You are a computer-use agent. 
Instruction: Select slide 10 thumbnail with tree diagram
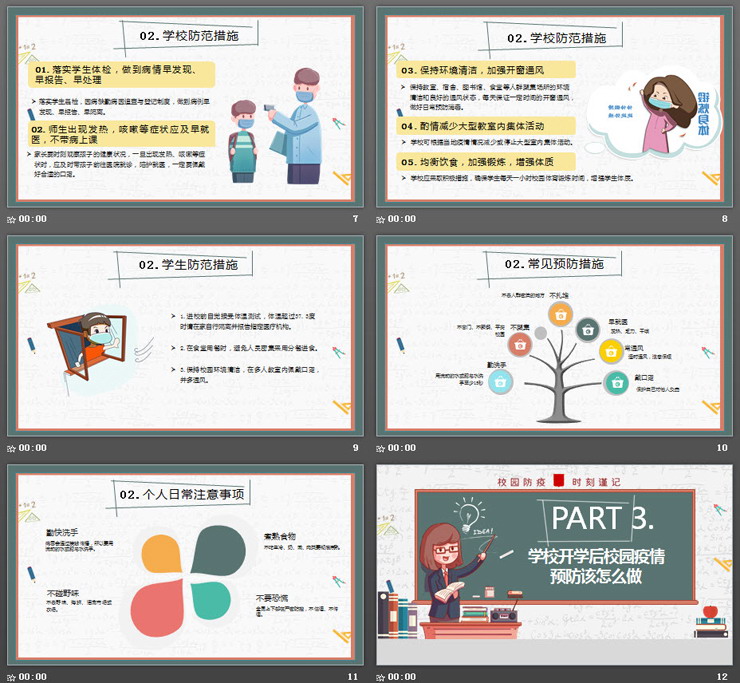[x=554, y=336]
